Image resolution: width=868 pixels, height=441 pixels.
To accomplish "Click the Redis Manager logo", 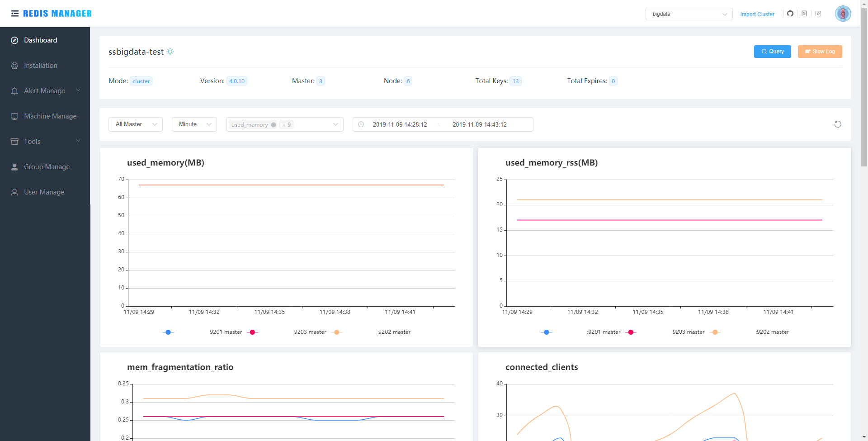I will (x=57, y=14).
